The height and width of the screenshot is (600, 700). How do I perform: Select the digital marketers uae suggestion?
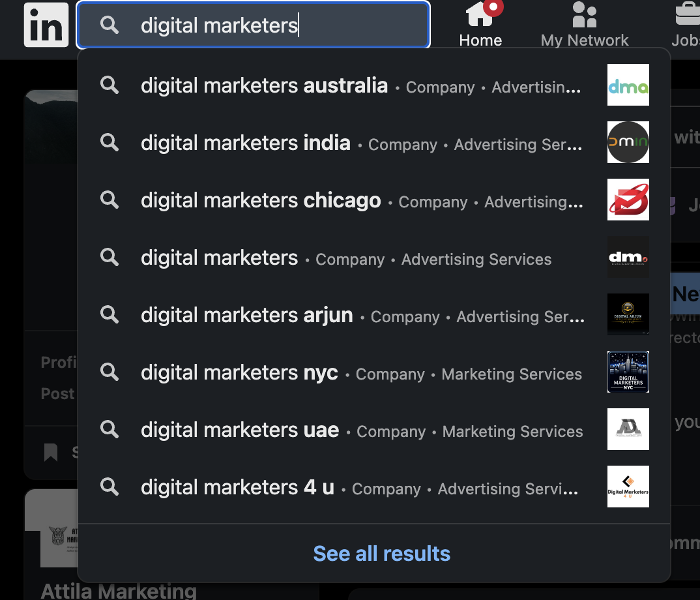click(374, 429)
